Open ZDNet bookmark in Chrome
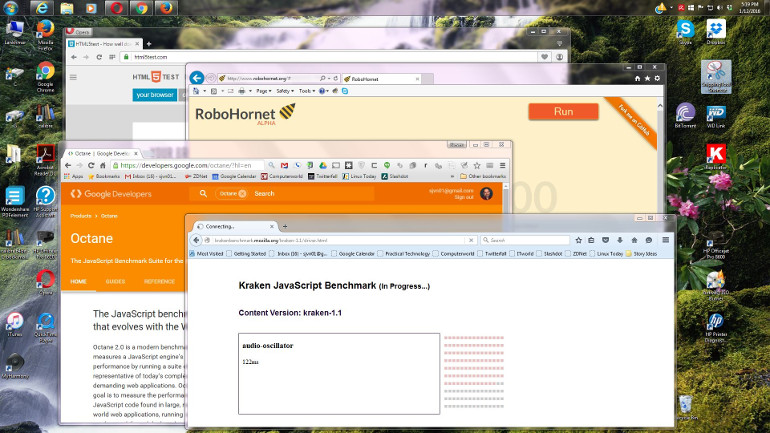The height and width of the screenshot is (433, 770). click(x=196, y=176)
